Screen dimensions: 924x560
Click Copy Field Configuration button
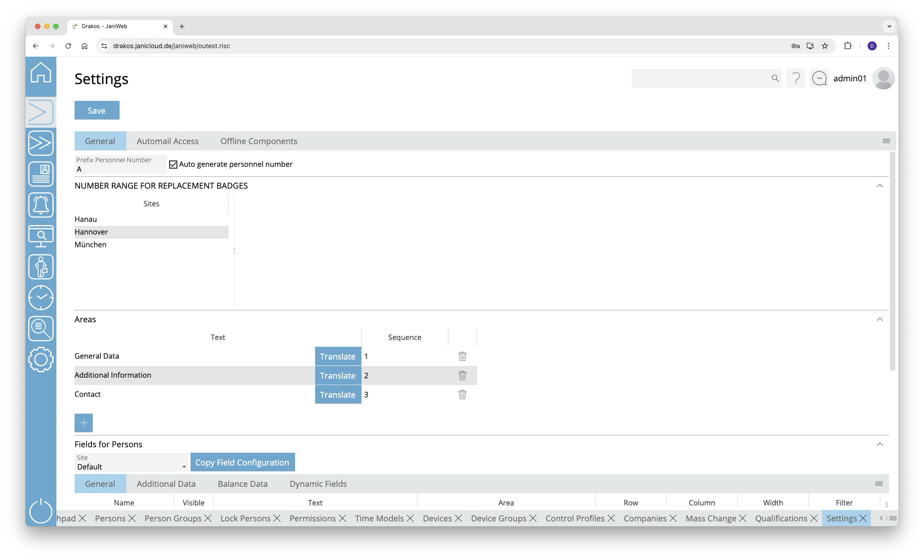[242, 462]
